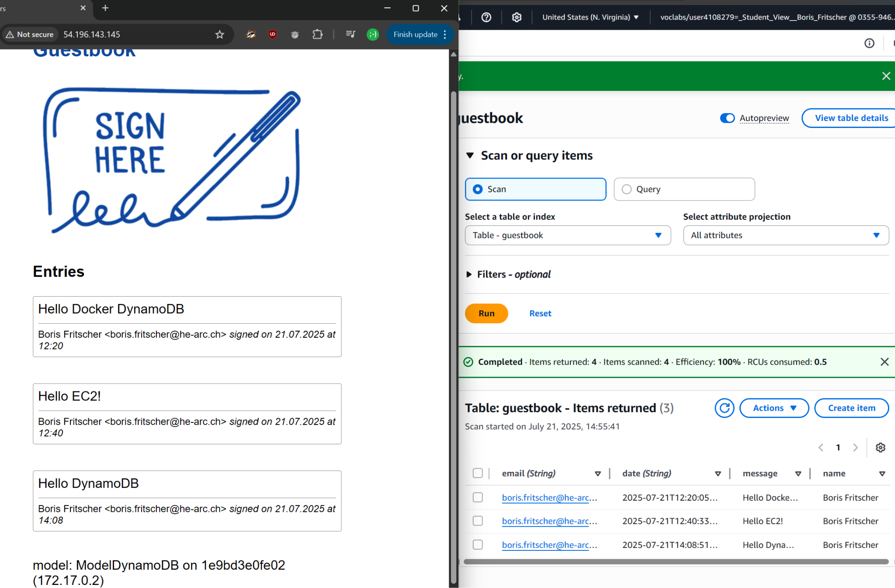The width and height of the screenshot is (895, 588).
Task: Refresh the guestbook items table
Action: 724,408
